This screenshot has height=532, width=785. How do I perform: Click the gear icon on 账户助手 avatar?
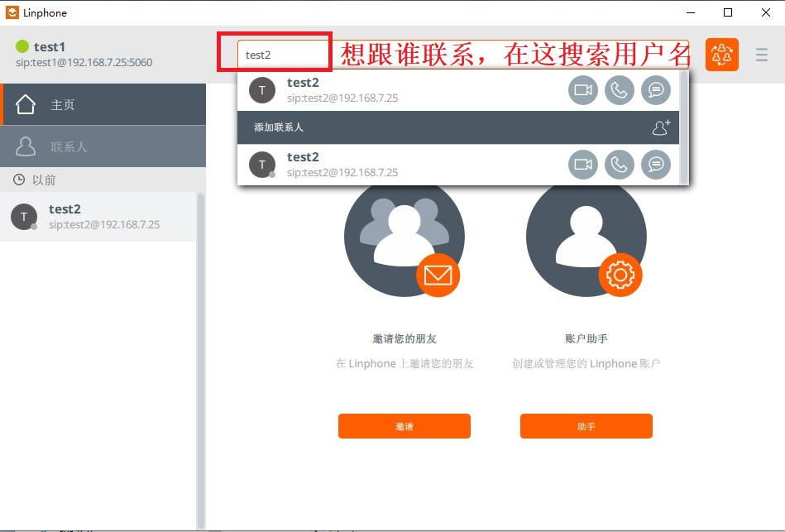pos(621,276)
